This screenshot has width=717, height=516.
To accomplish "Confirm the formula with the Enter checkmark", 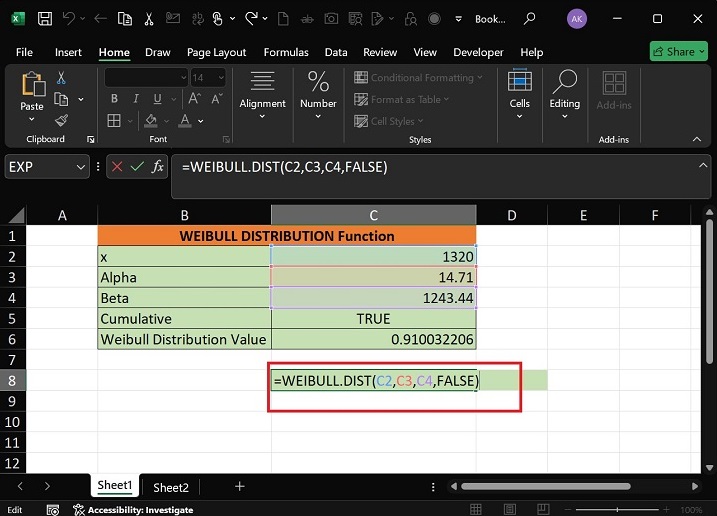I will [138, 167].
